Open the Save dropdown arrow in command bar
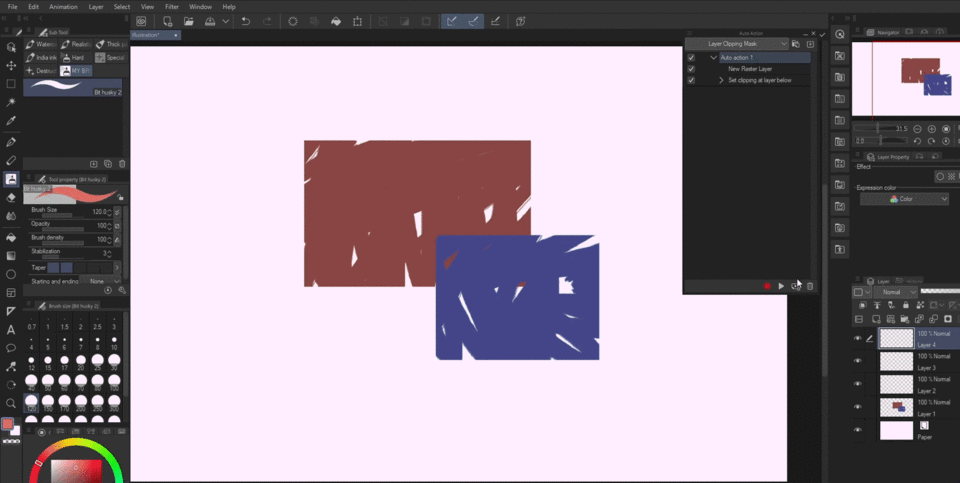 pyautogui.click(x=226, y=21)
